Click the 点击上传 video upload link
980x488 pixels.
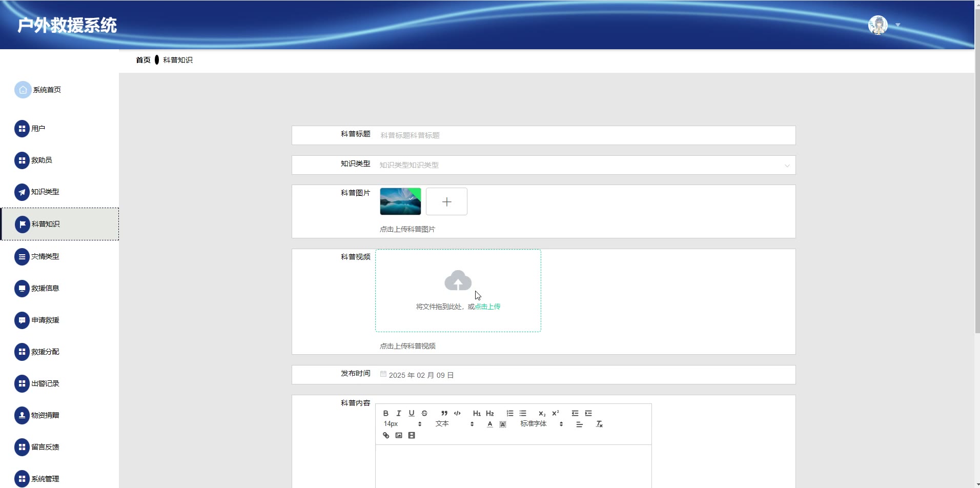[x=487, y=307]
